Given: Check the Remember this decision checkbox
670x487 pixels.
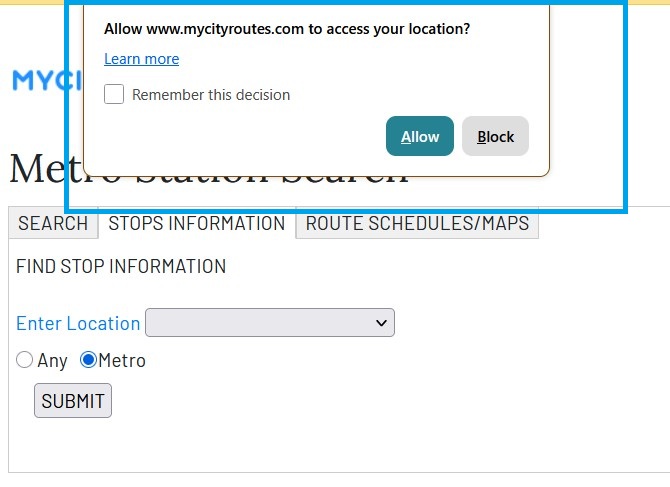Looking at the screenshot, I should click(x=115, y=95).
